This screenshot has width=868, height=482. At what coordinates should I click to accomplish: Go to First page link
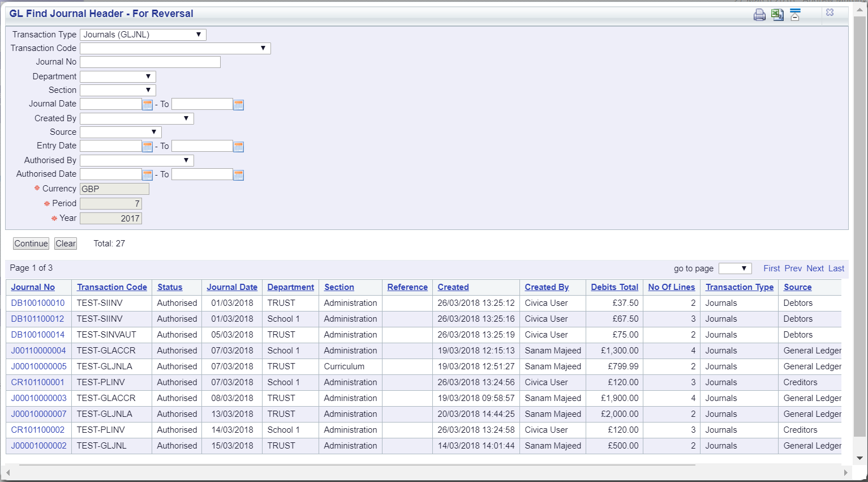click(x=772, y=268)
